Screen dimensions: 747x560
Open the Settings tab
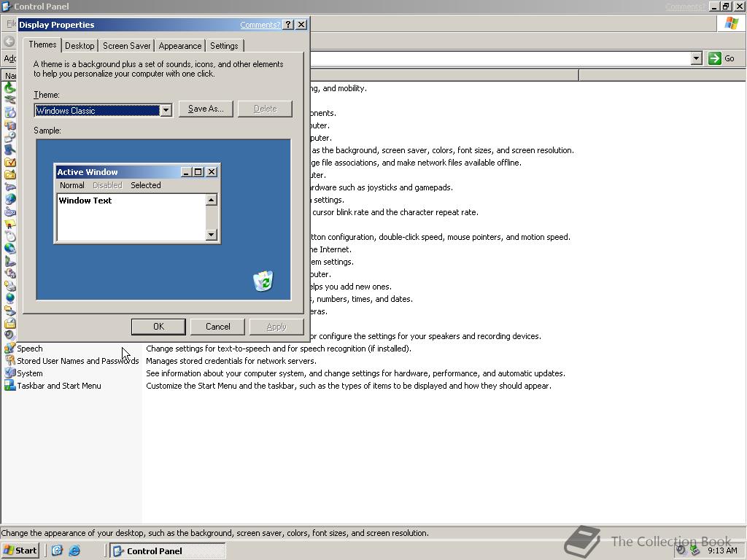pyautogui.click(x=224, y=46)
